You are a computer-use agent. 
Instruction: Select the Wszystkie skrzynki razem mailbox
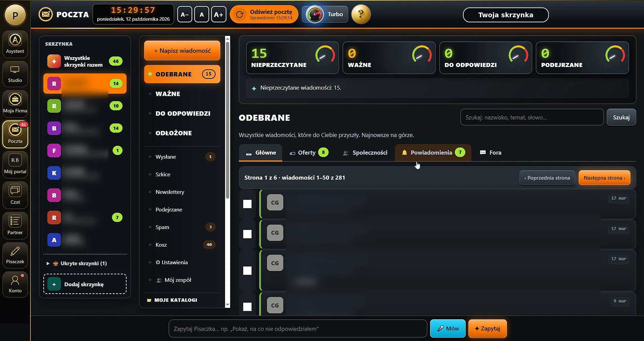click(x=85, y=61)
